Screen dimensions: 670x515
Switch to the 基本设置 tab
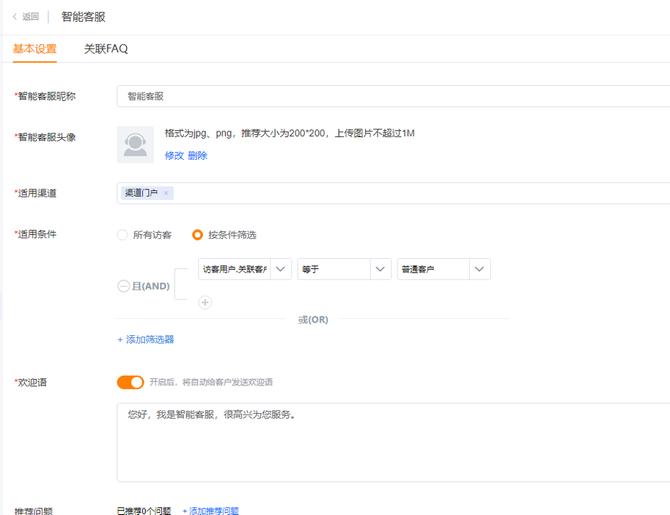(x=35, y=49)
